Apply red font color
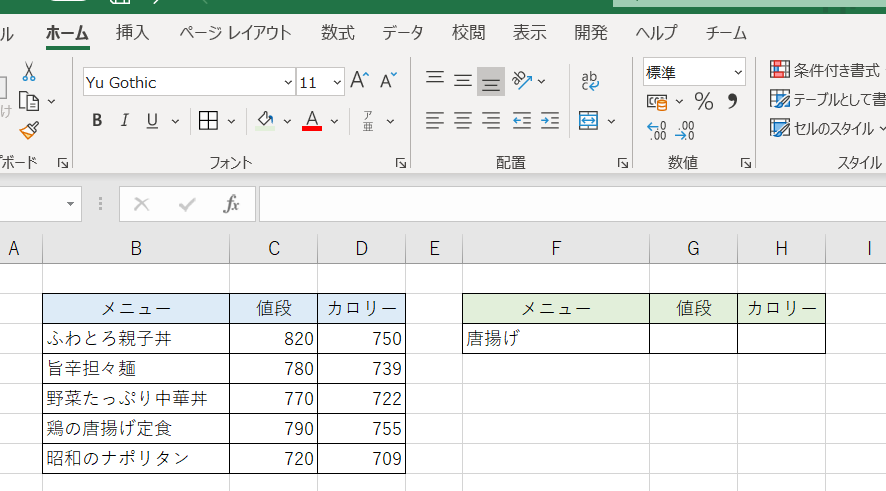Image resolution: width=886 pixels, height=491 pixels. (312, 120)
